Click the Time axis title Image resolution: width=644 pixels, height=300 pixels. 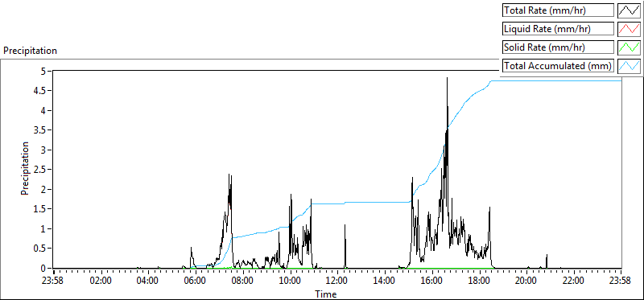coord(326,294)
